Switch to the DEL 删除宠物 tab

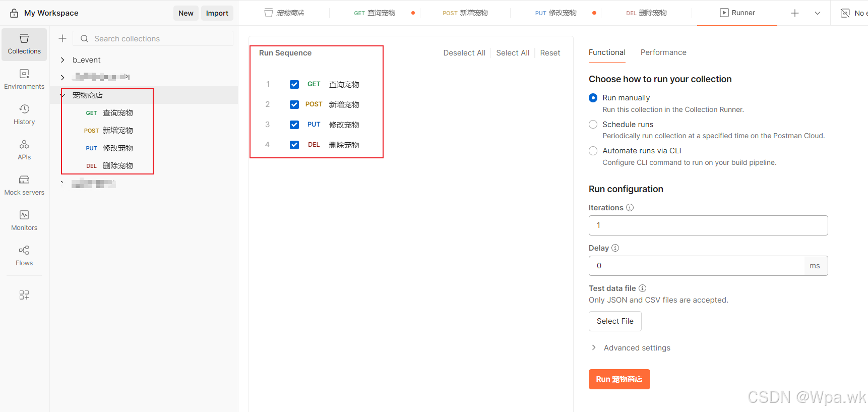pyautogui.click(x=646, y=13)
